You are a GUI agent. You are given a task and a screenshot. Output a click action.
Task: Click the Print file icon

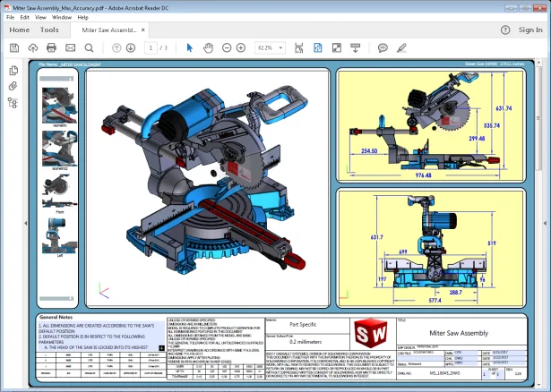pos(51,47)
